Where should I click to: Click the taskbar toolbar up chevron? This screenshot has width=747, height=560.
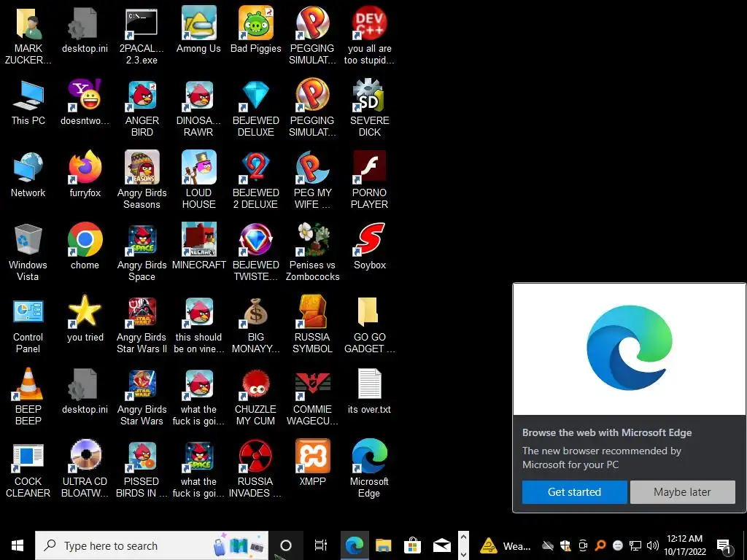[463, 537]
